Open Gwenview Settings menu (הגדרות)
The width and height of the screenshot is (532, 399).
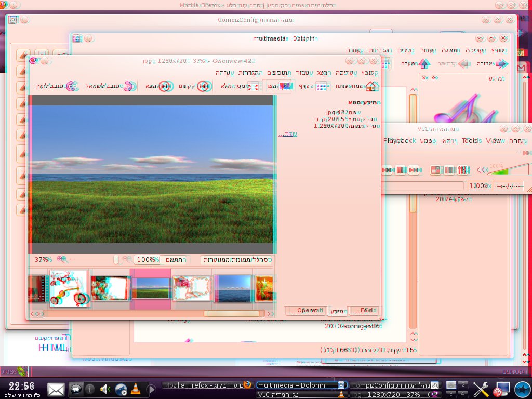click(x=250, y=73)
